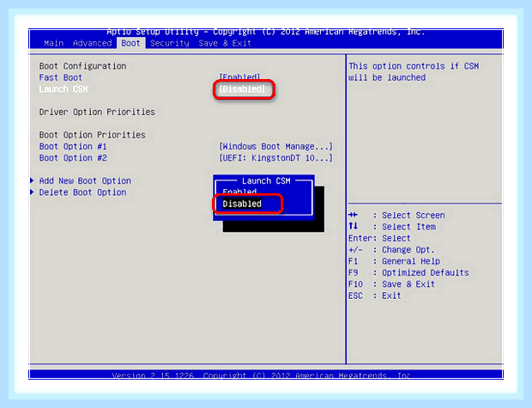
Task: Open Delete Boot Option submenu
Action: [x=82, y=192]
